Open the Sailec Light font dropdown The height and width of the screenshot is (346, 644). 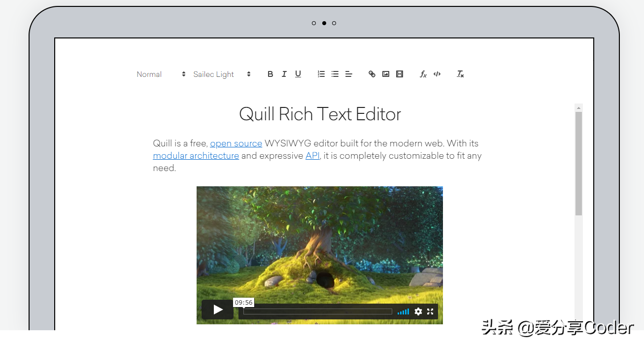(x=222, y=74)
